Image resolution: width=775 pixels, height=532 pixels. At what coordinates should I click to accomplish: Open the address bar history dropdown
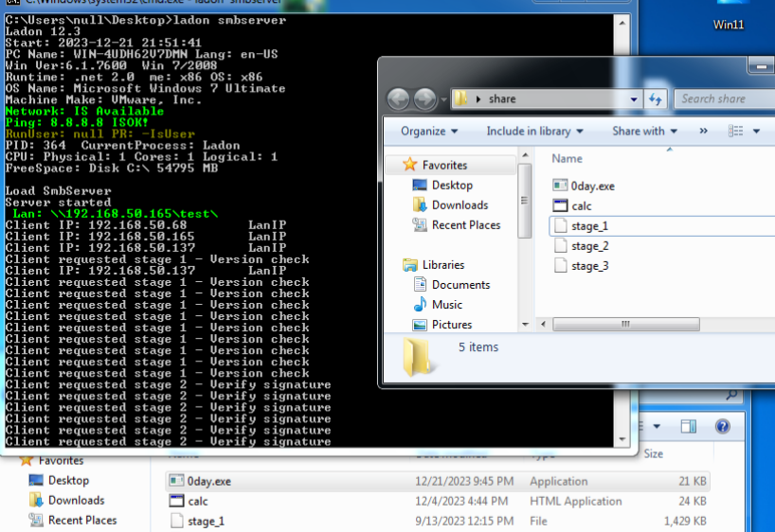coord(634,99)
